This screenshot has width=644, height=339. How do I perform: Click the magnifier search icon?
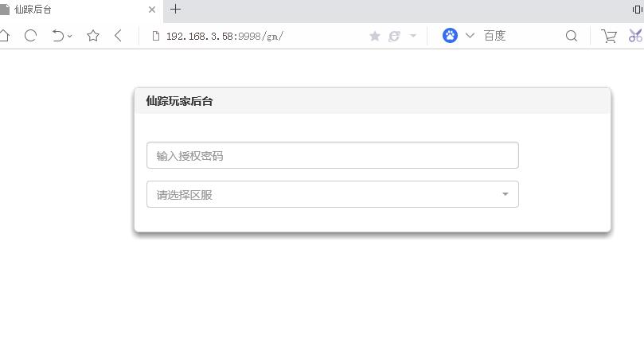point(572,36)
